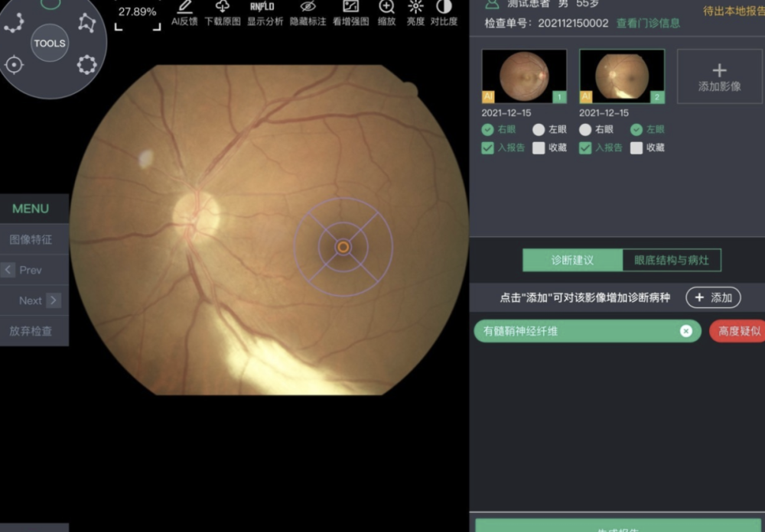This screenshot has height=532, width=765.
Task: Click the 添加 diagnosis button
Action: [x=713, y=297]
